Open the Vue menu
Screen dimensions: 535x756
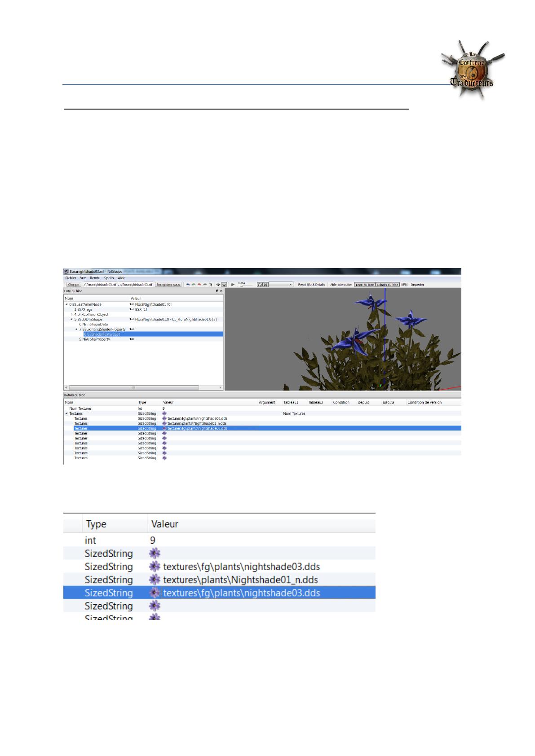[x=83, y=278]
